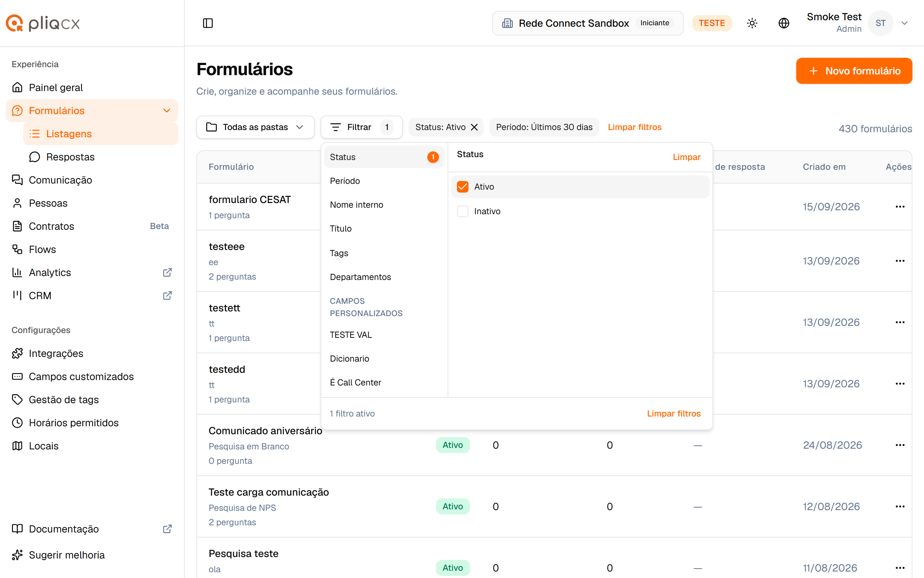Open the Rede Connect Sandbox selector
924x578 pixels.
(587, 23)
